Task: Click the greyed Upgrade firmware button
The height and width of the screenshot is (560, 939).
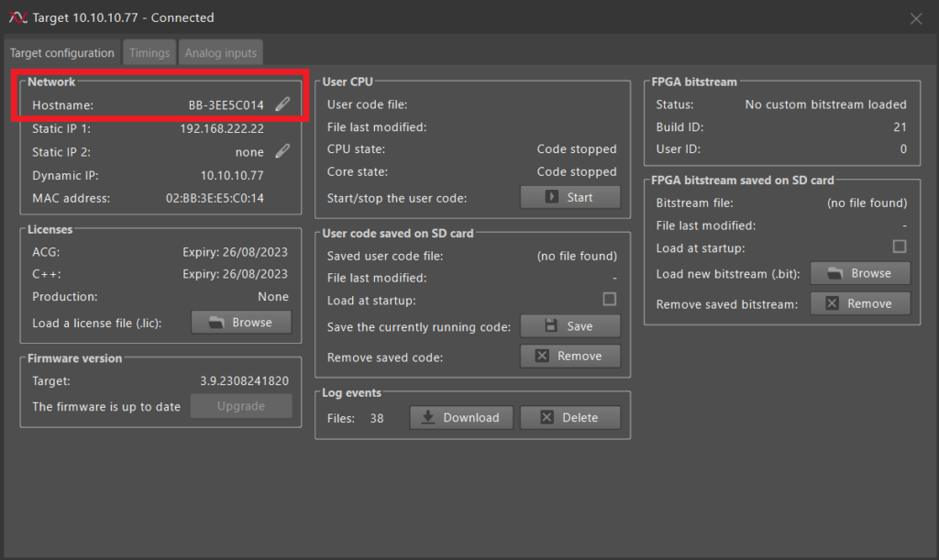Action: (x=241, y=406)
